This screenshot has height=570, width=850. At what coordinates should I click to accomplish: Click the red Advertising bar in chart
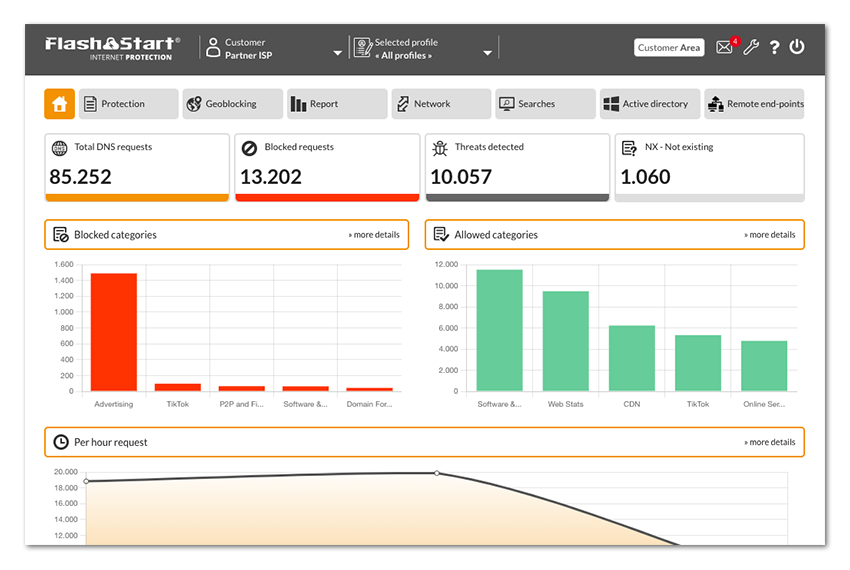click(114, 332)
